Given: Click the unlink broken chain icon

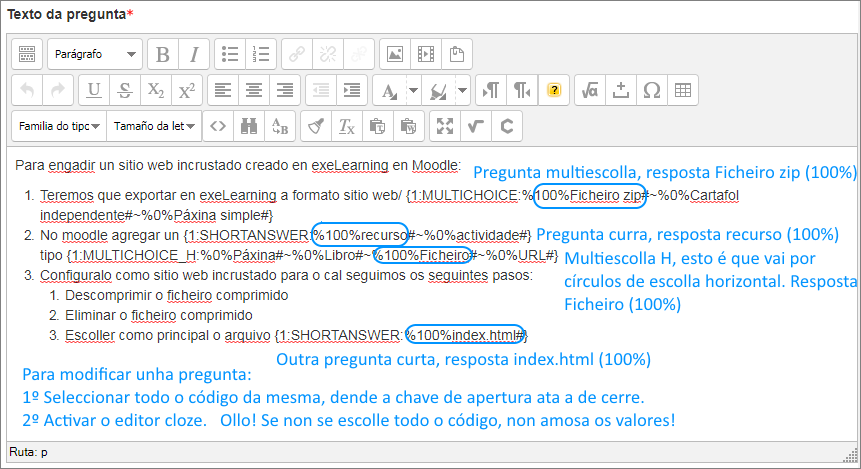Looking at the screenshot, I should coord(328,54).
